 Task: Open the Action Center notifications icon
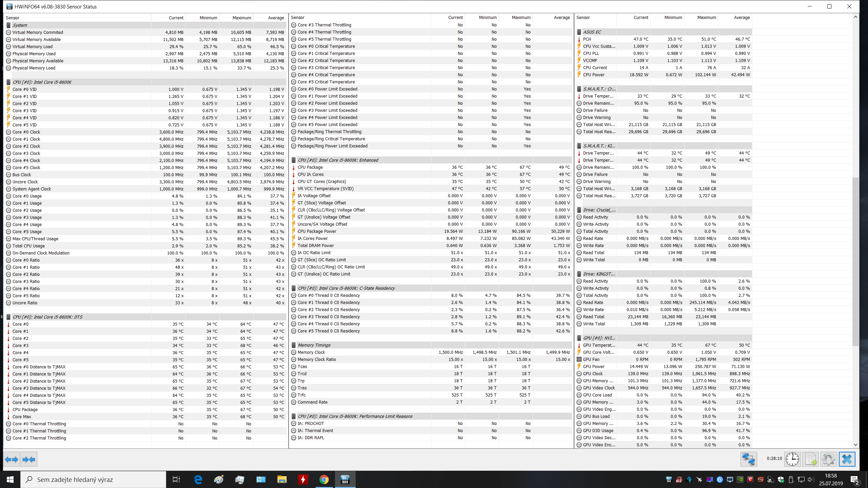[x=854, y=480]
